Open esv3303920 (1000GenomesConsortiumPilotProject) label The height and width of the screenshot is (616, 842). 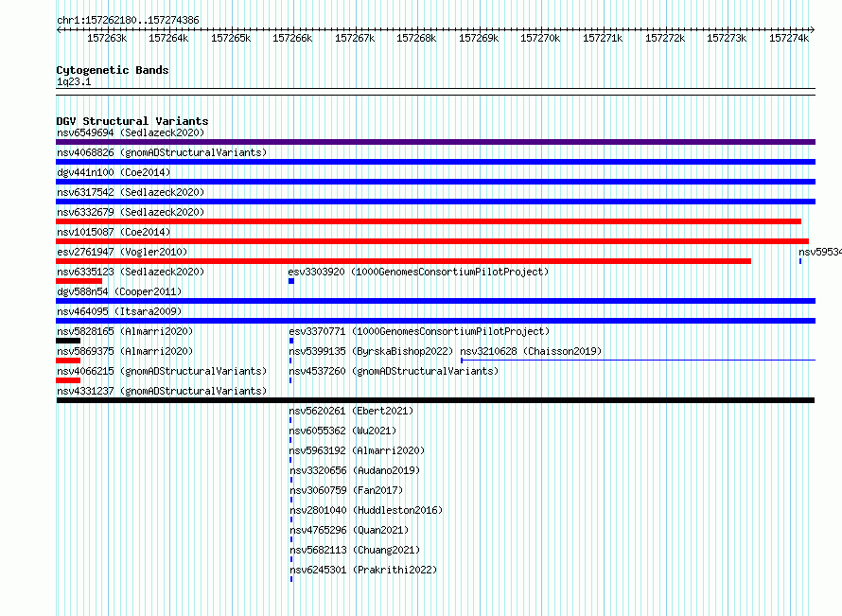tap(418, 272)
